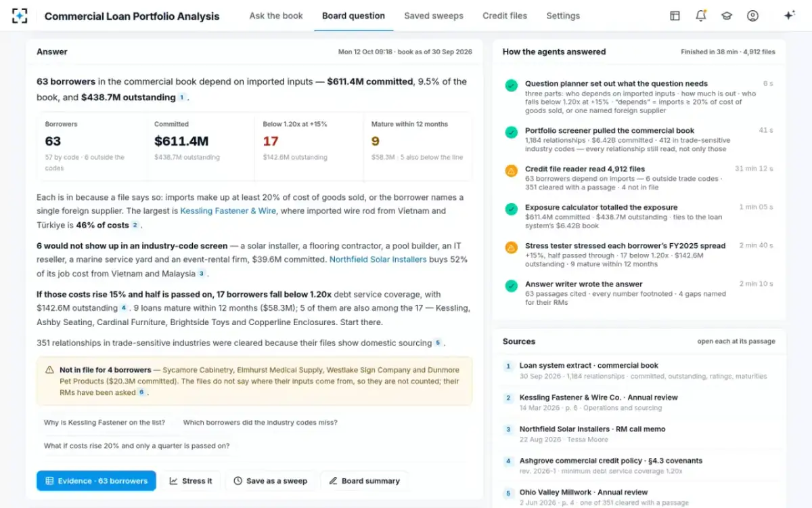
Task: Open Kessling Fastener & Wire Co. Annual review source
Action: click(639, 402)
